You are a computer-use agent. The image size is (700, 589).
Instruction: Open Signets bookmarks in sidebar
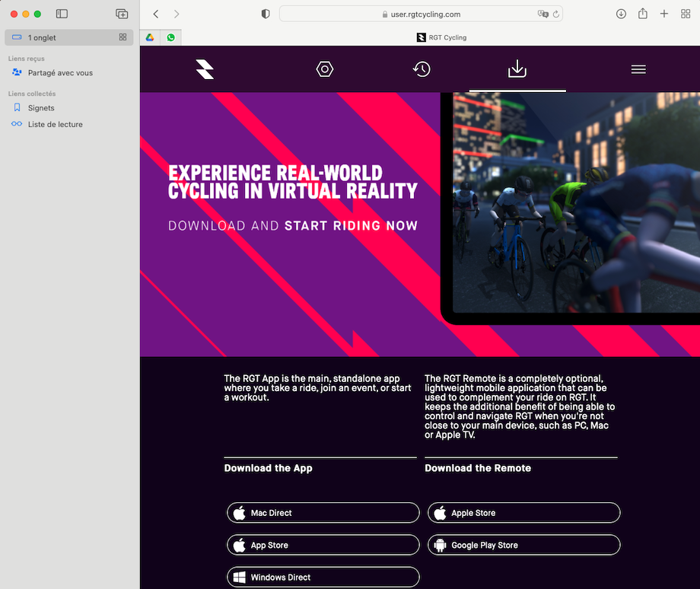(41, 108)
